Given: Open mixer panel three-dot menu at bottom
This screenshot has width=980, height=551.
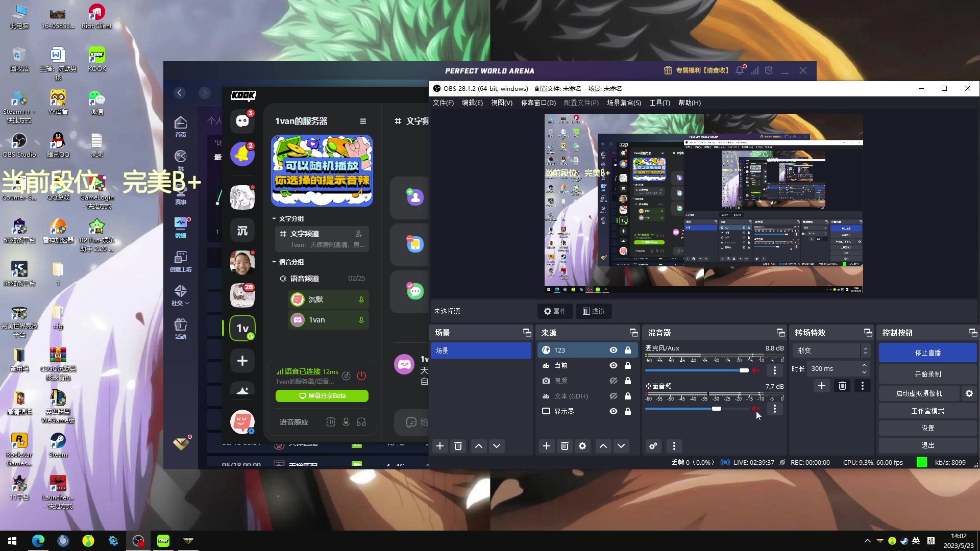Looking at the screenshot, I should [x=674, y=446].
